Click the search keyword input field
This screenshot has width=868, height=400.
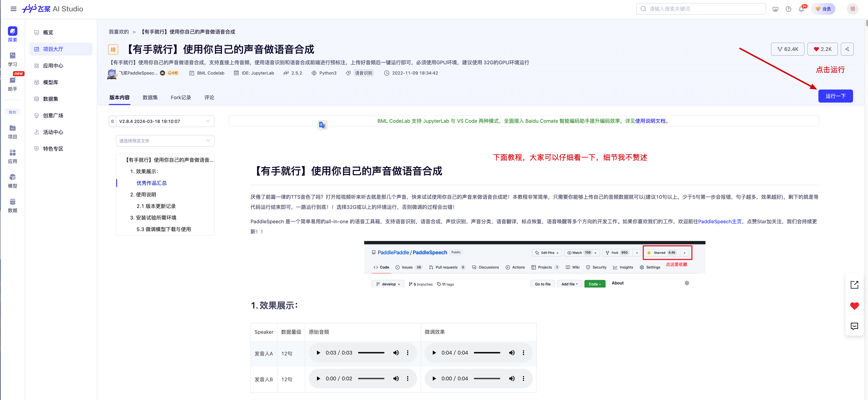[701, 9]
